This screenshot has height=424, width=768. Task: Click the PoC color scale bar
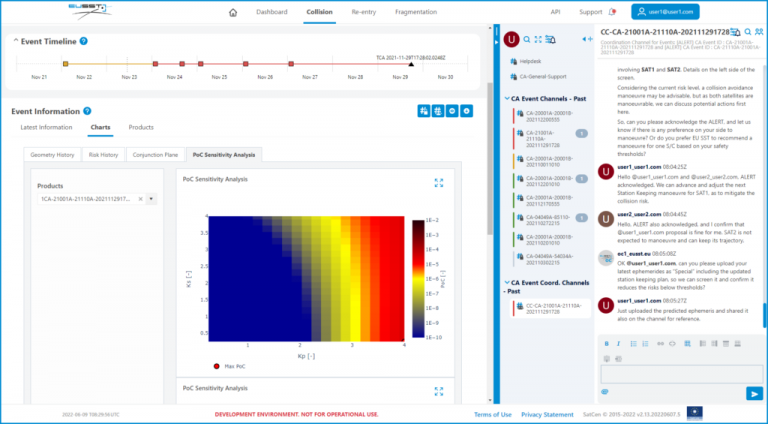418,279
